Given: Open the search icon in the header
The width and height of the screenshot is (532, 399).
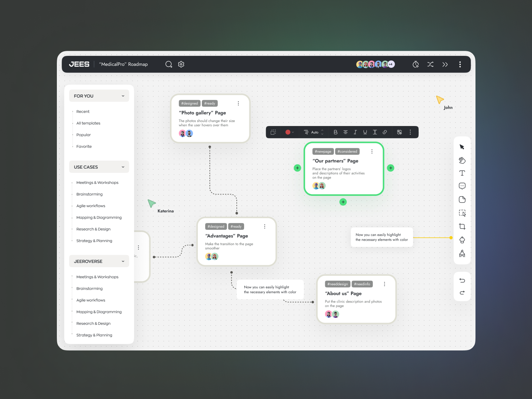Looking at the screenshot, I should pos(169,64).
